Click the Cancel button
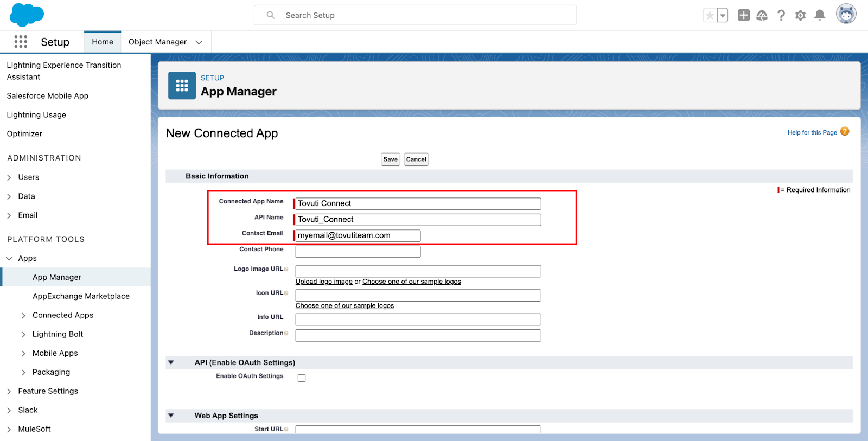Viewport: 868px width, 441px height. pyautogui.click(x=416, y=159)
